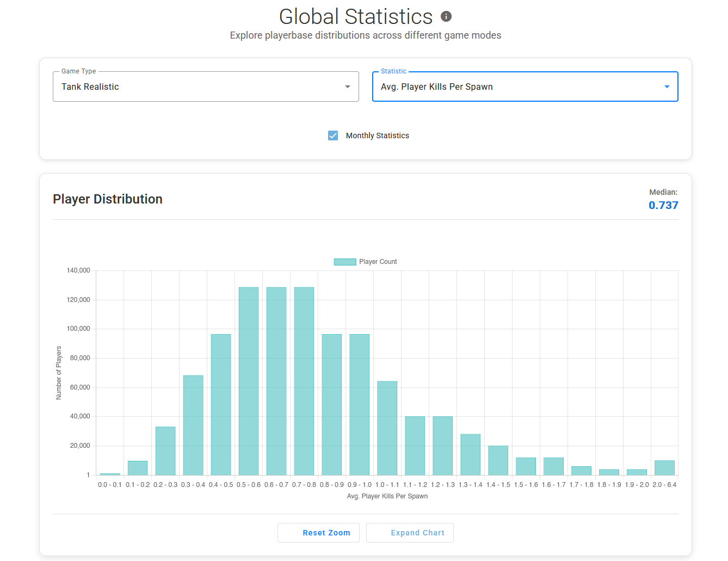Select the 0.3 - 0.4 histogram bar
Image resolution: width=728 pixels, height=561 pixels.
click(193, 426)
